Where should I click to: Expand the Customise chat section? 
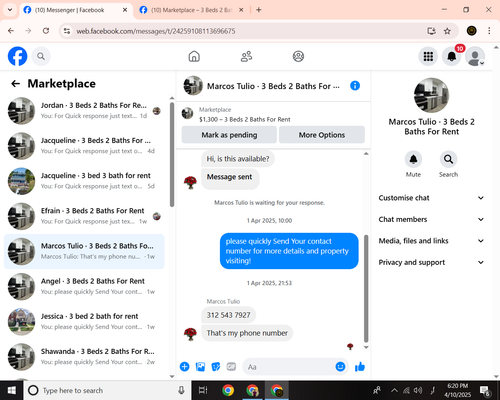[x=431, y=198]
